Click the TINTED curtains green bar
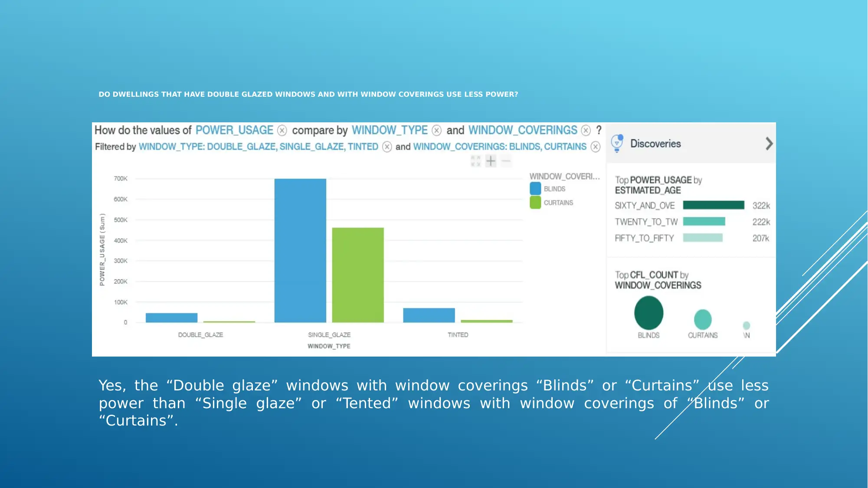This screenshot has height=488, width=868. click(x=487, y=321)
